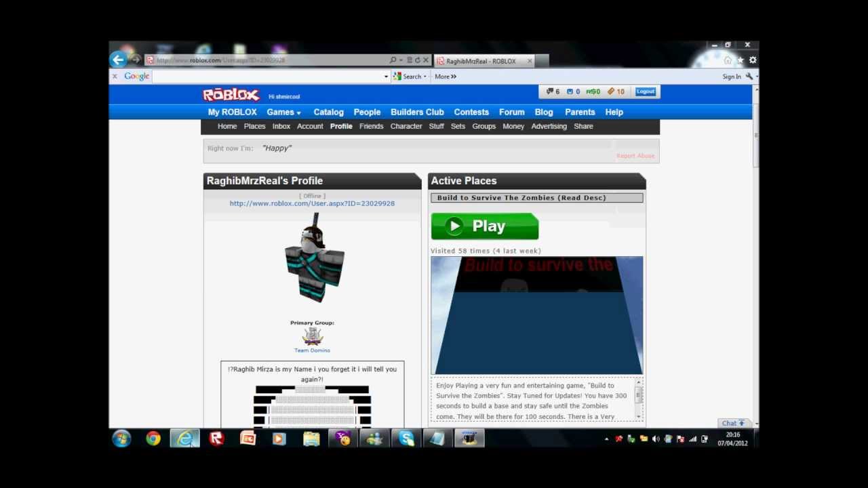Open Google Chrome from the taskbar
Image resolution: width=868 pixels, height=488 pixels.
coord(153,439)
